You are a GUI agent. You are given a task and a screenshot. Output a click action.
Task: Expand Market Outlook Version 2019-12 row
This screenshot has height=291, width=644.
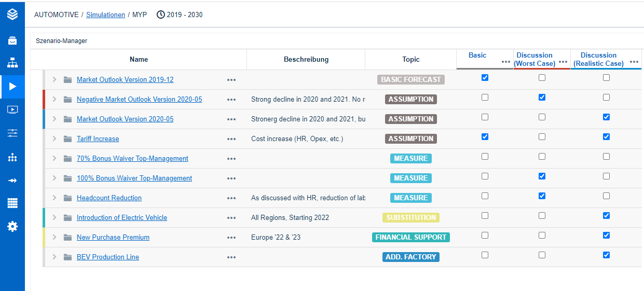[x=54, y=79]
